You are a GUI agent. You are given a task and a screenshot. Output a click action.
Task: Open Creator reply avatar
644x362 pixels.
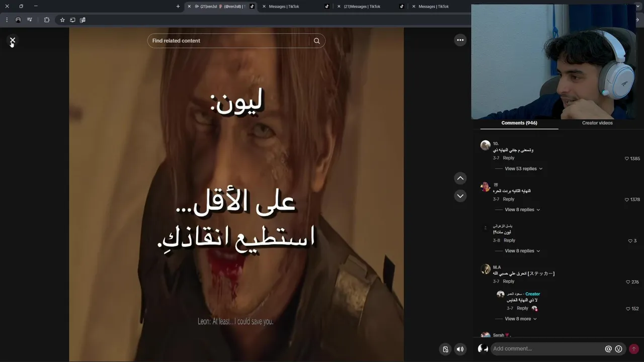pyautogui.click(x=500, y=294)
